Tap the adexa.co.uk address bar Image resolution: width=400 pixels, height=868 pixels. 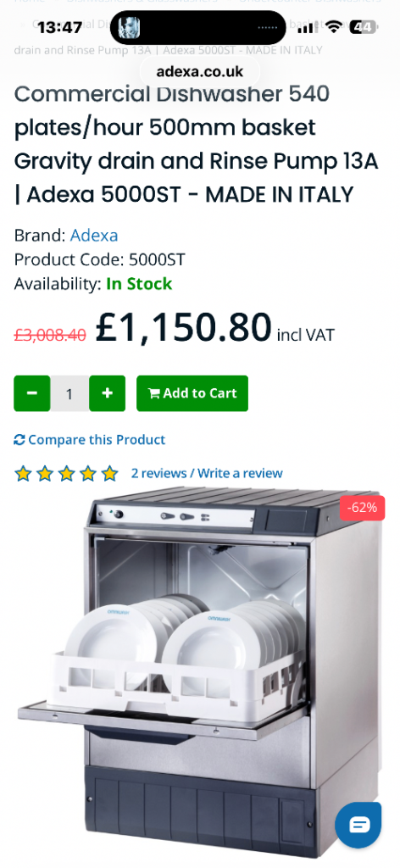coord(200,71)
